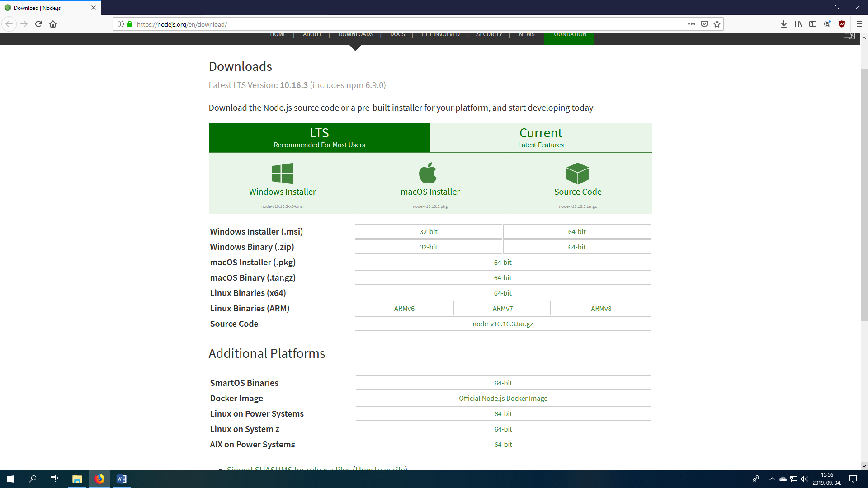
Task: Open the volume control in system tray
Action: (x=804, y=479)
